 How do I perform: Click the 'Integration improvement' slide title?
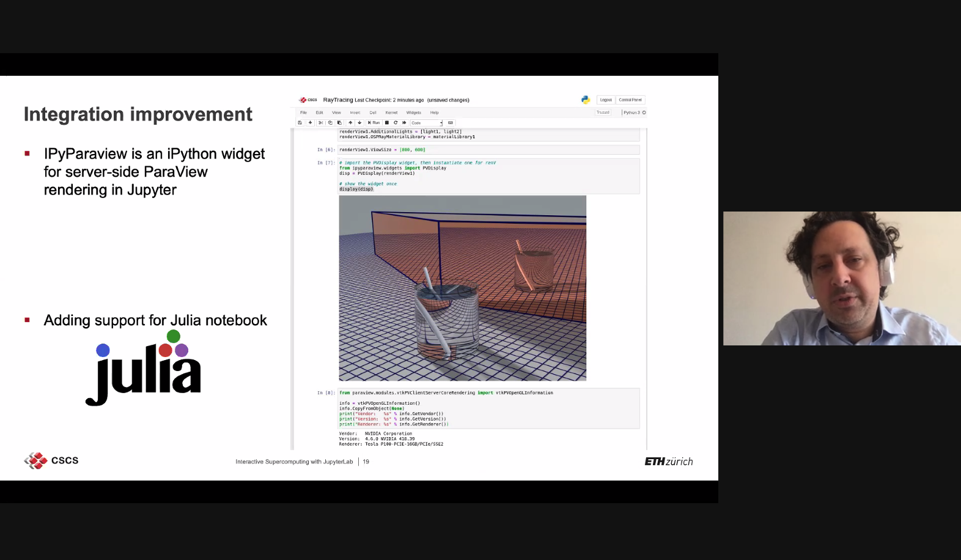point(138,114)
